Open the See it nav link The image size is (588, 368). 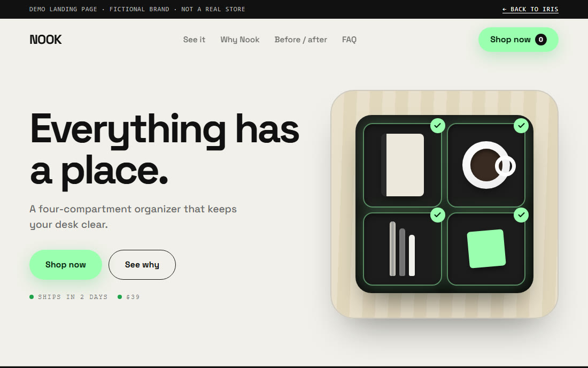[194, 40]
